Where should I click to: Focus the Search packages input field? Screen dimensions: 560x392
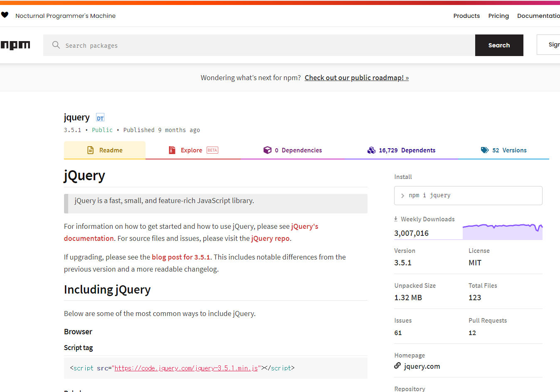259,45
